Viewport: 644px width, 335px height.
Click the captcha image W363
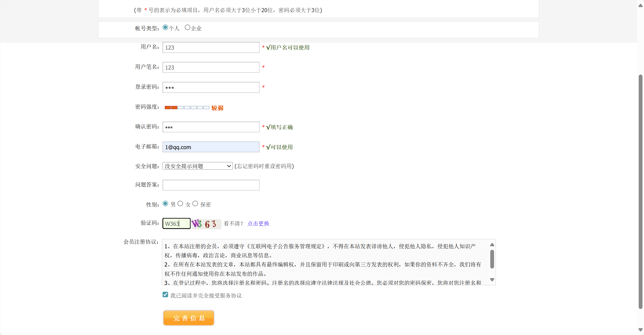[206, 224]
